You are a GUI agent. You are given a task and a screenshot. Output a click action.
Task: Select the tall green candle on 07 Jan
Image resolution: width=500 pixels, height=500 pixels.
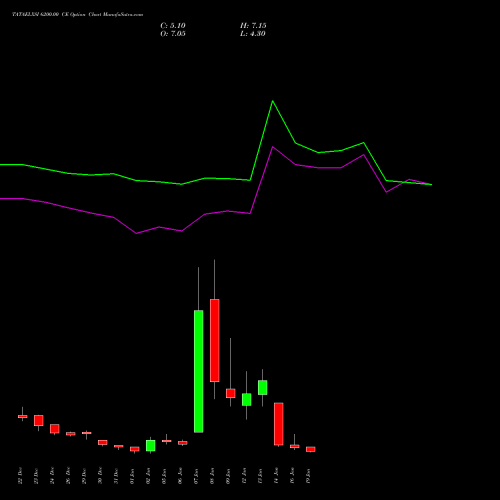point(199,371)
